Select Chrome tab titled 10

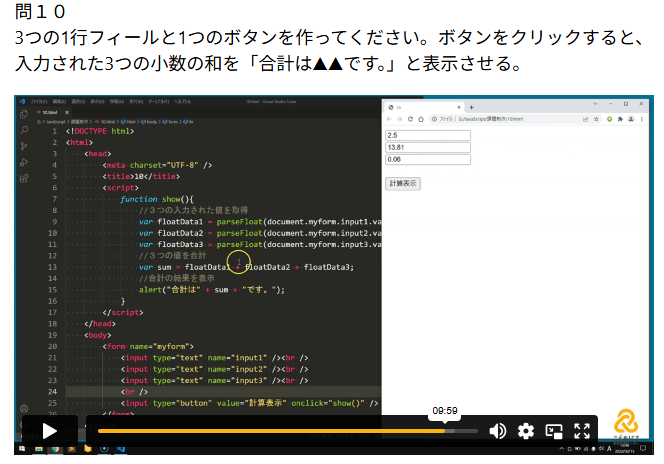point(423,107)
